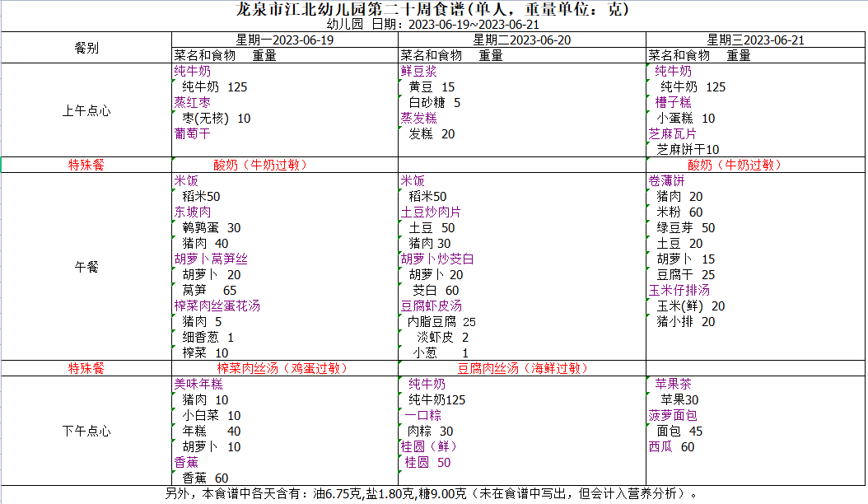Viewport: 868px width, 504px height.
Task: Select the 芝麻瓦片 dish name
Action: [x=672, y=134]
